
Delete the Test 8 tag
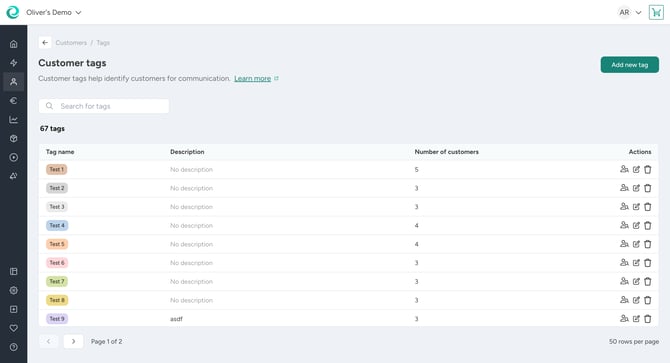click(x=647, y=300)
